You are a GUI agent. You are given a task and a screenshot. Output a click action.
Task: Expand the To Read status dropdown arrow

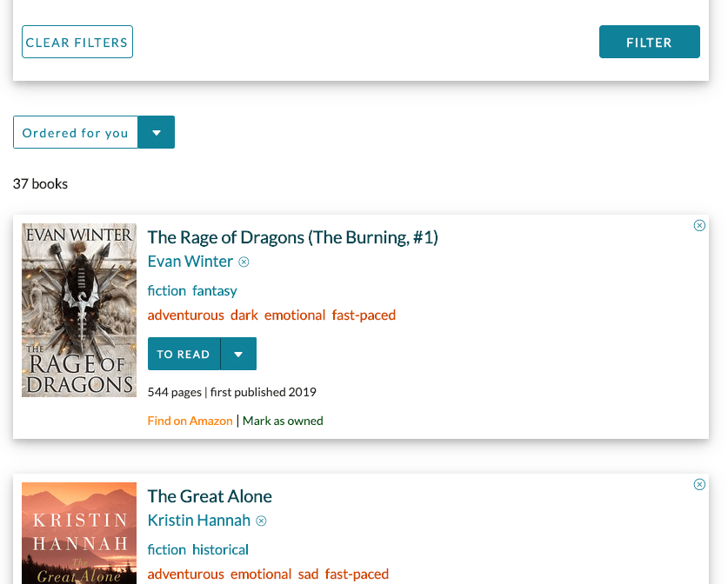click(x=238, y=354)
